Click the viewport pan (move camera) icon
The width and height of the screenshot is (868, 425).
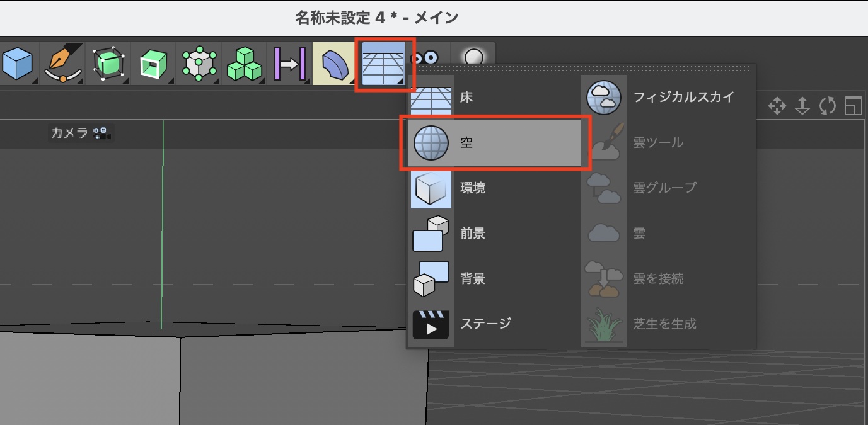[x=777, y=106]
